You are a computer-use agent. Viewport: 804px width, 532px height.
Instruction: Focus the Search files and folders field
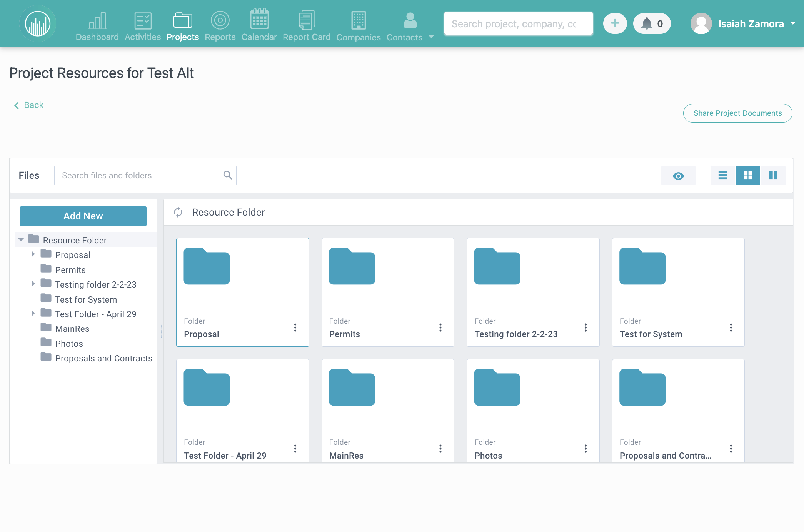click(145, 175)
